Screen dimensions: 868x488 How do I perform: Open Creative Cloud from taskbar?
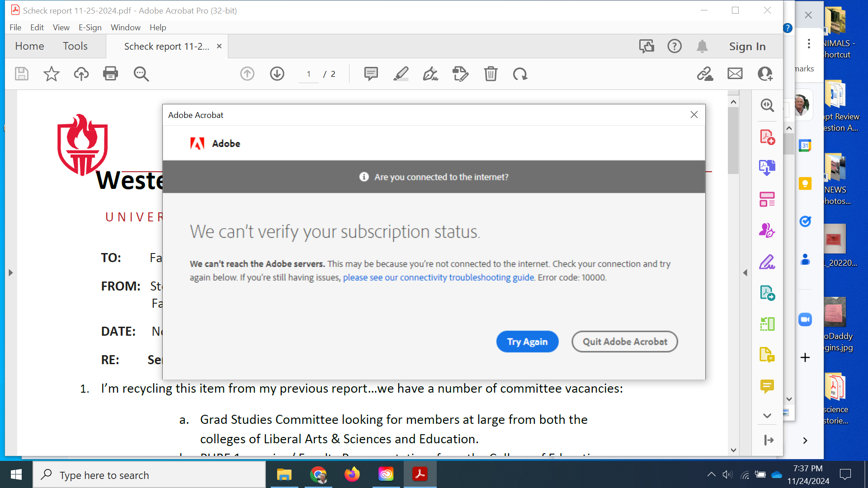pyautogui.click(x=386, y=474)
